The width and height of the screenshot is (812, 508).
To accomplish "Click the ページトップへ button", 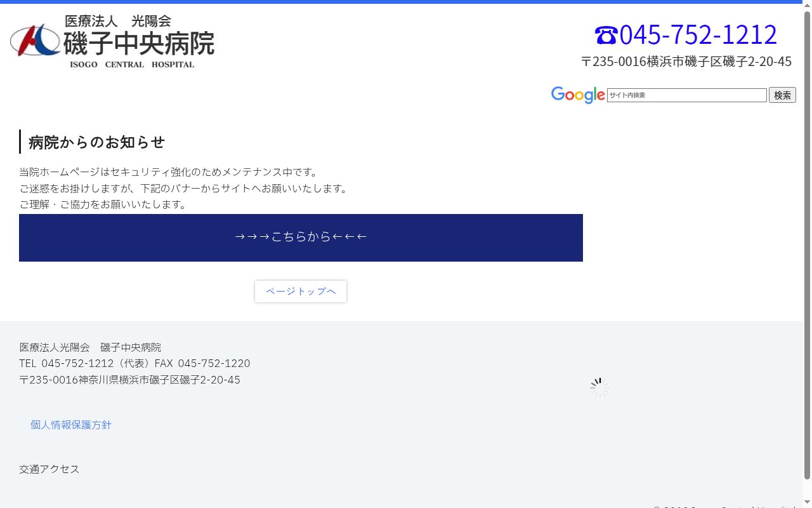I will pos(301,291).
